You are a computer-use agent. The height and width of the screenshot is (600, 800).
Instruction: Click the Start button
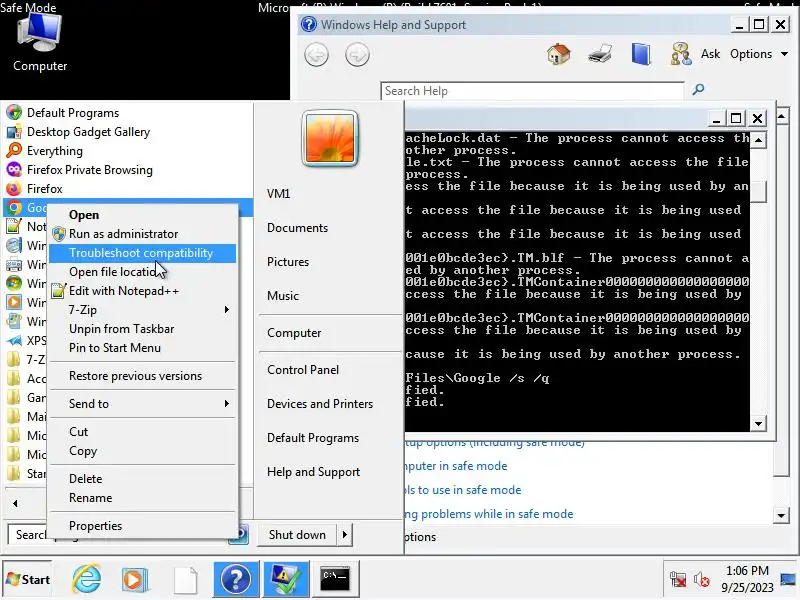[27, 579]
